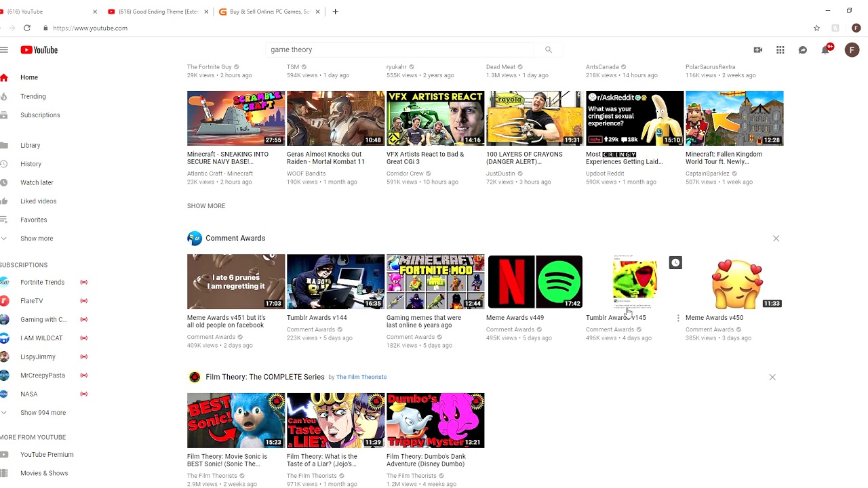Click the browser address bar
Image resolution: width=868 pixels, height=488 pixels.
[x=427, y=28]
